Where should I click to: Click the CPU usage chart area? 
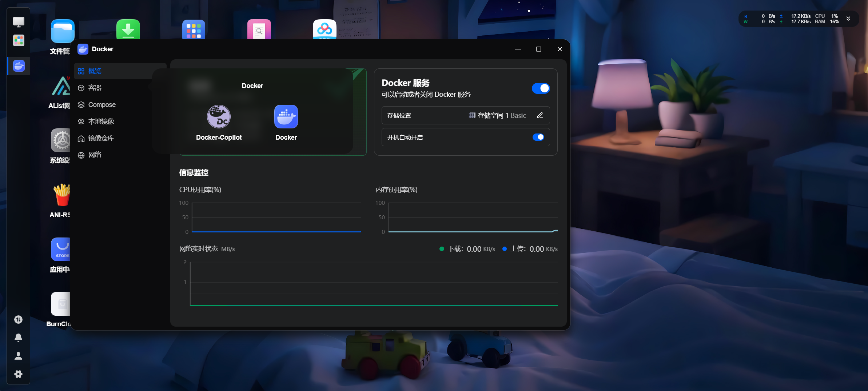click(x=276, y=217)
